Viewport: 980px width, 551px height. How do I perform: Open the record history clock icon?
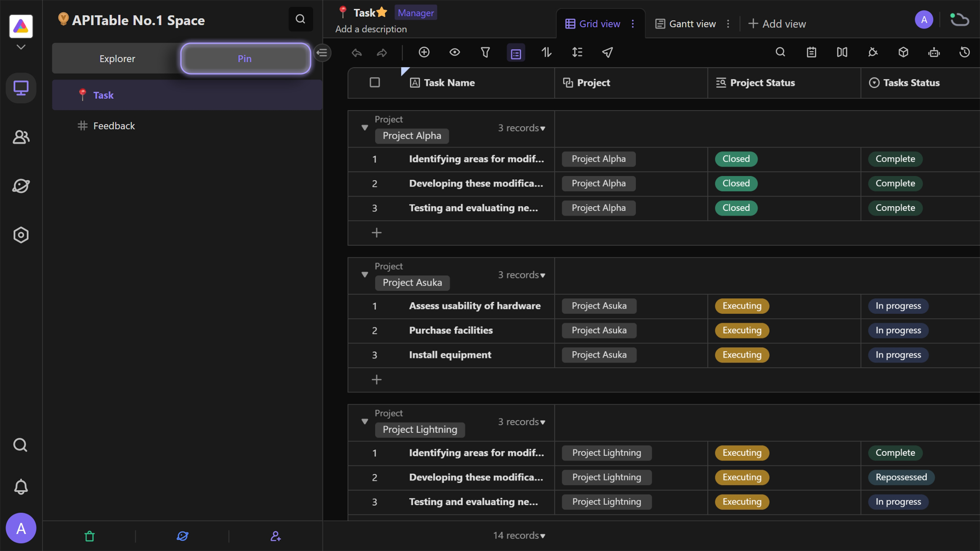964,52
